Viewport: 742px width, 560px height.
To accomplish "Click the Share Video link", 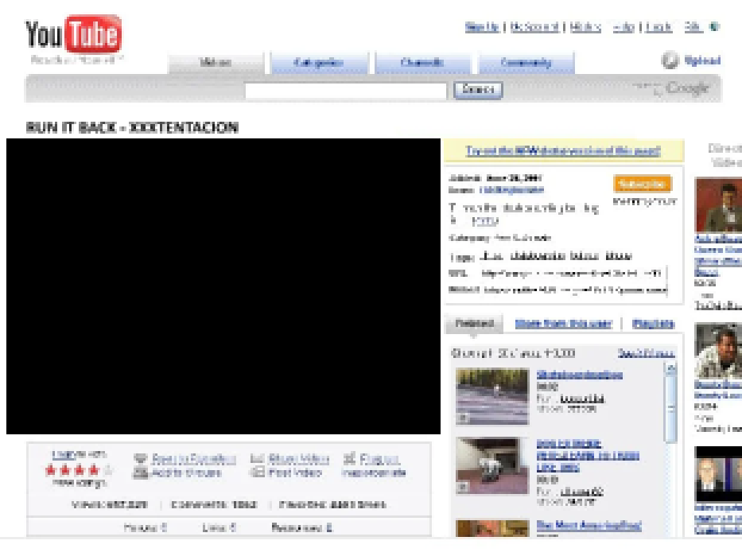I will 298,458.
